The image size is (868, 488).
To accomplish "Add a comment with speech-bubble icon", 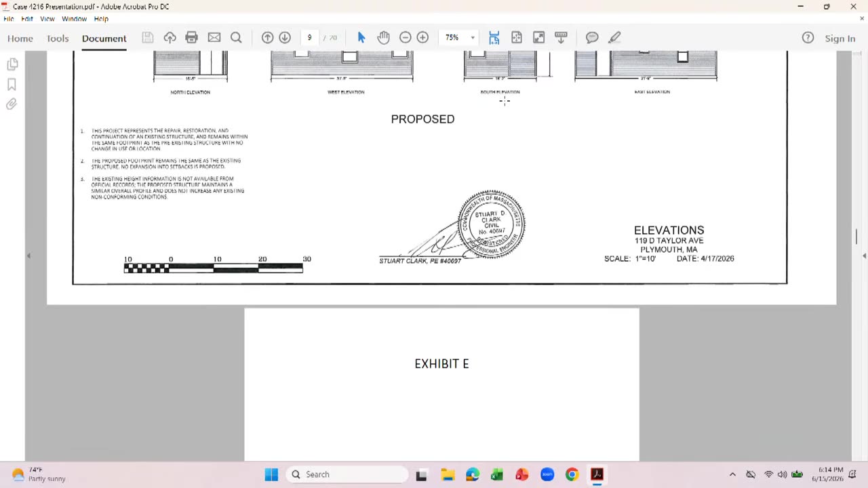I will click(592, 37).
